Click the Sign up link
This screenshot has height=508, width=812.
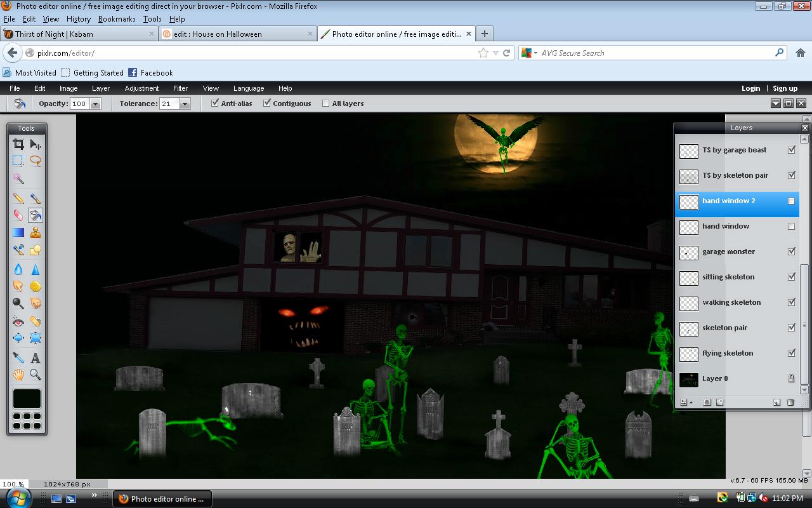click(x=785, y=88)
